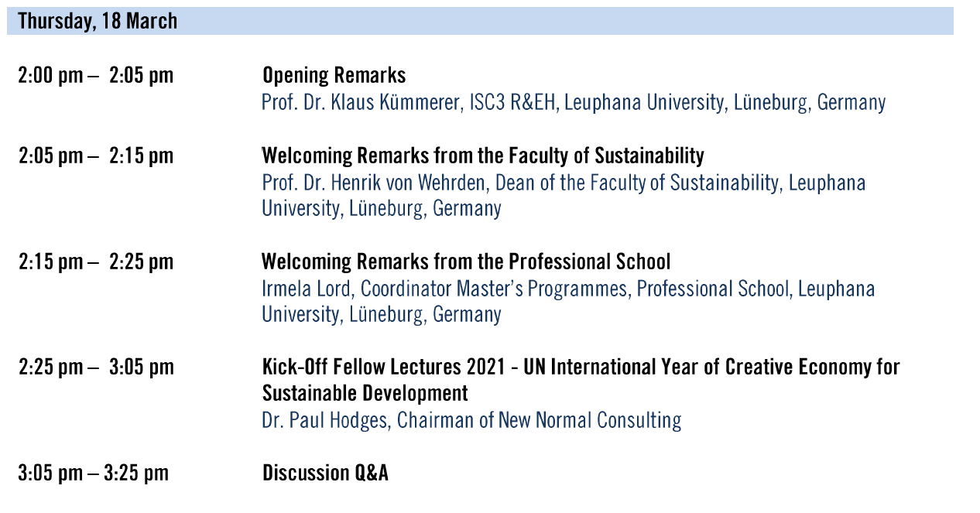Select the Kick-Off Fellow Lectures 2021 title
Viewport: 980px width, 513px height.
click(581, 367)
